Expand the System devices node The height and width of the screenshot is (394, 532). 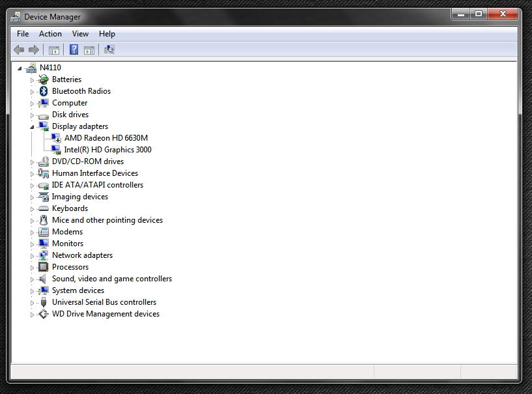click(x=32, y=291)
